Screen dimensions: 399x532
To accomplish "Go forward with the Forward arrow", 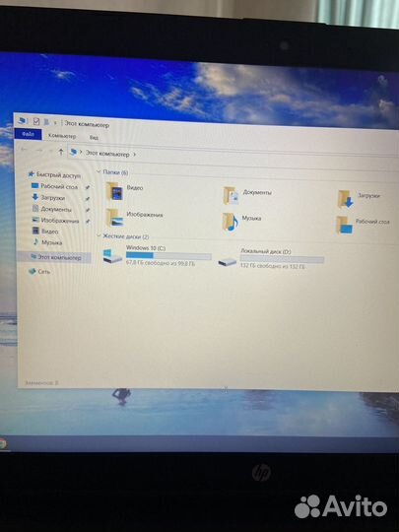I will [39, 151].
